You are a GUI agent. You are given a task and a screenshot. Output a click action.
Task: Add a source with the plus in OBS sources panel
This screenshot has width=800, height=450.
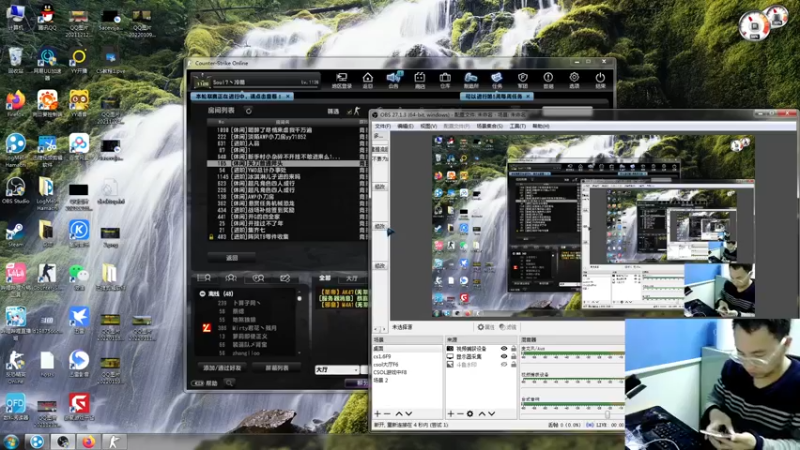(451, 414)
